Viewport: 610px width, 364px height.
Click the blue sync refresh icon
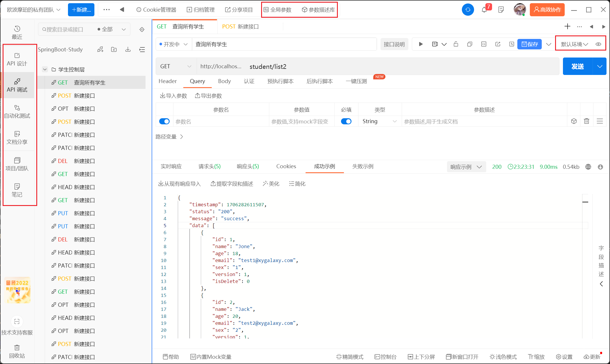point(468,10)
